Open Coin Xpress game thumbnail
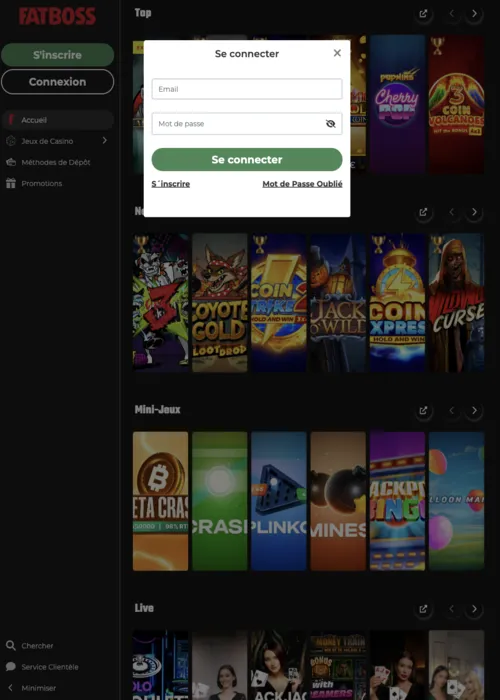The image size is (500, 700). click(397, 303)
